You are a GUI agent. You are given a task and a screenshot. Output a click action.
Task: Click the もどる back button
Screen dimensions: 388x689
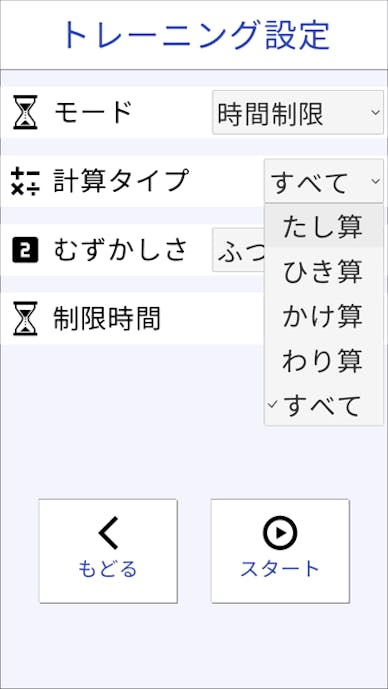[108, 551]
